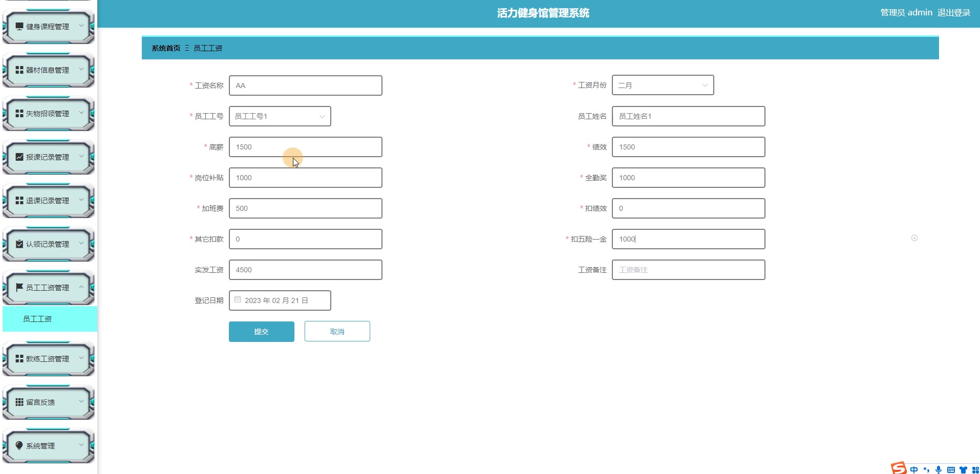Click 管理员 admin account label
Screen dimensions: 980x474
906,13
